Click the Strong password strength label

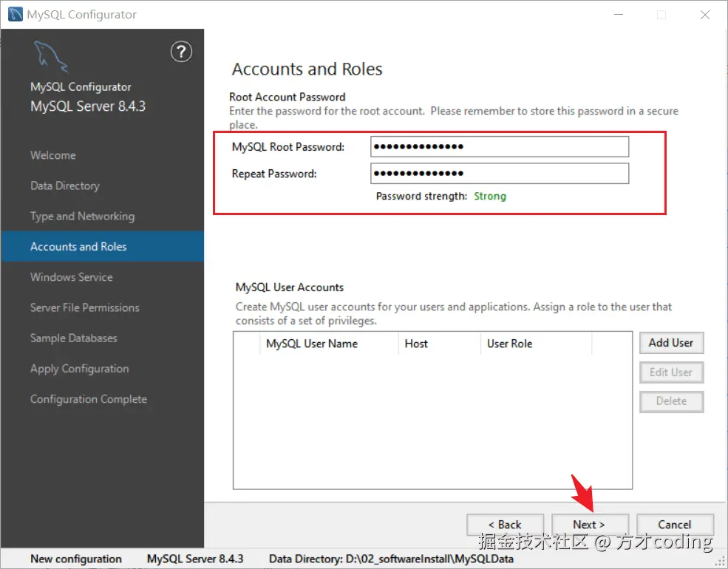[490, 197]
